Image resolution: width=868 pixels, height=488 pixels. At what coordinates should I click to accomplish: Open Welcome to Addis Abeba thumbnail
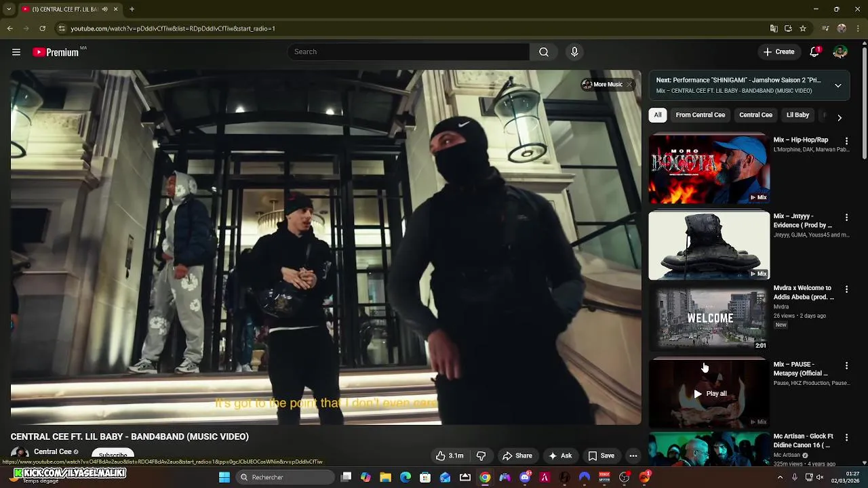pyautogui.click(x=709, y=318)
